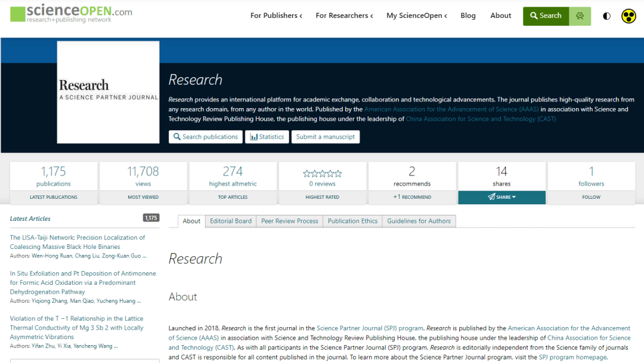Click author line starting Yiqiong Zhang
Screen dimensions: 644x363
point(76,301)
